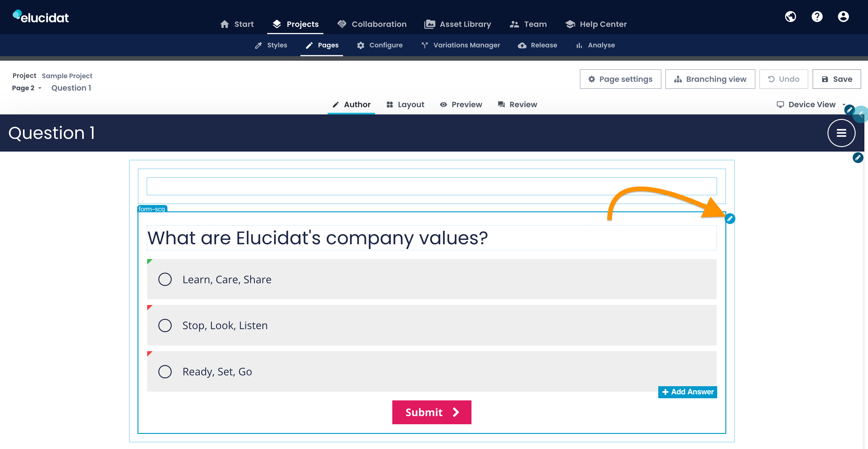
Task: Click the edit pencil on form-scq part
Action: click(730, 218)
